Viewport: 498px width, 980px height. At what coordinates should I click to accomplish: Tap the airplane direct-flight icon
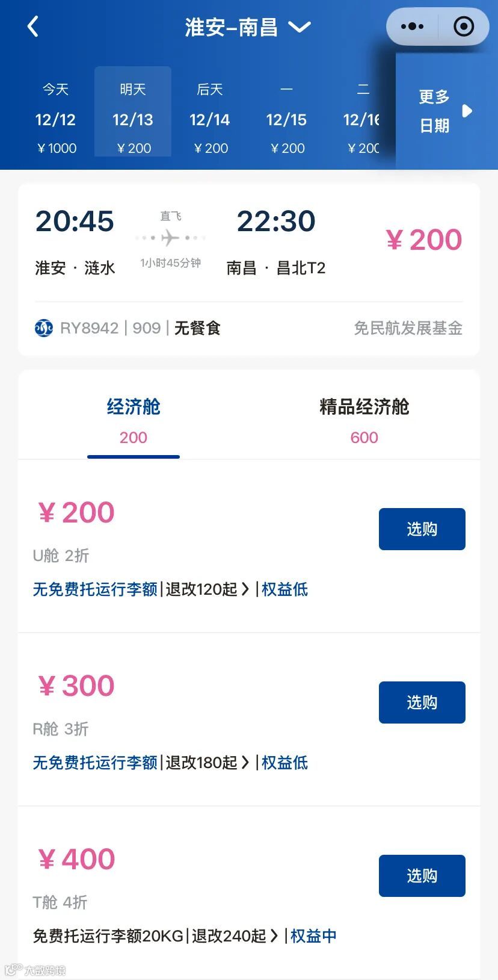171,238
